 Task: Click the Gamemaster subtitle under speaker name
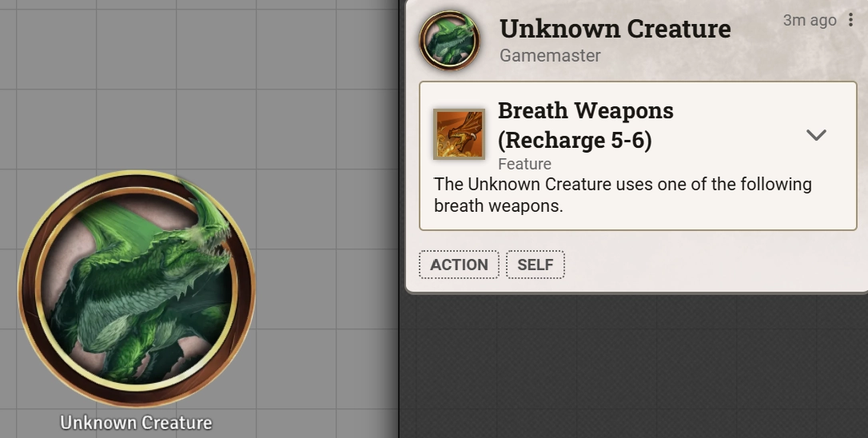tap(550, 55)
